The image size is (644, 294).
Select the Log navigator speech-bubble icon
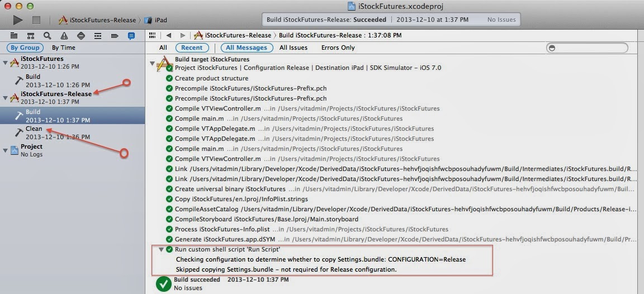click(131, 36)
